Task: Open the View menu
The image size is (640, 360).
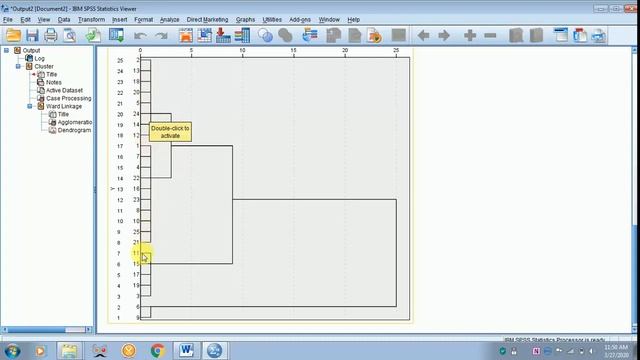Action: [44, 20]
